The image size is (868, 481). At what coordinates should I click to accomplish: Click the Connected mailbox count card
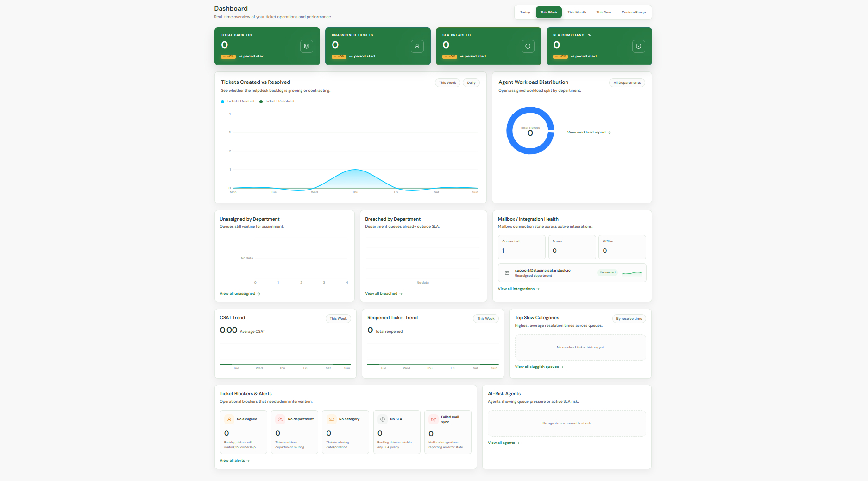[522, 247]
